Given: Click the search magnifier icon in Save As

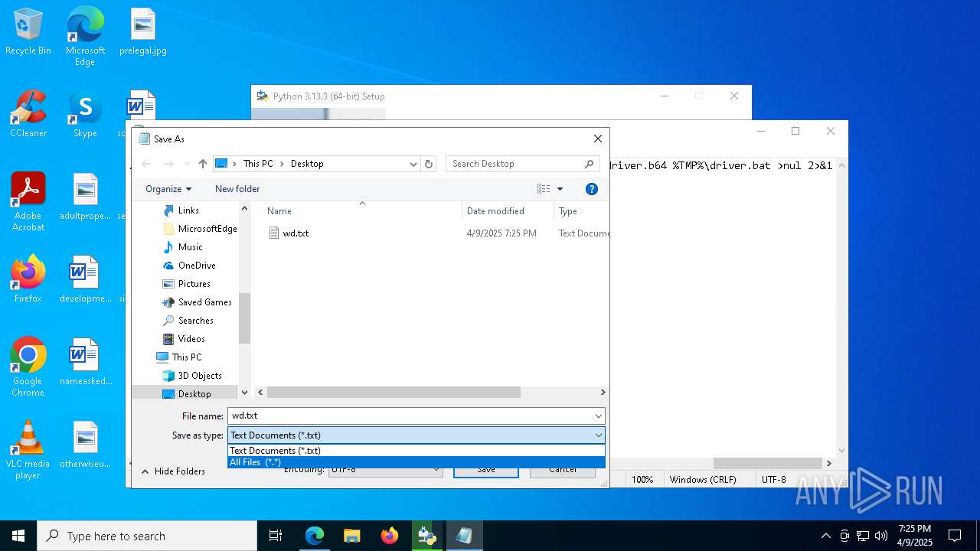Looking at the screenshot, I should click(589, 164).
